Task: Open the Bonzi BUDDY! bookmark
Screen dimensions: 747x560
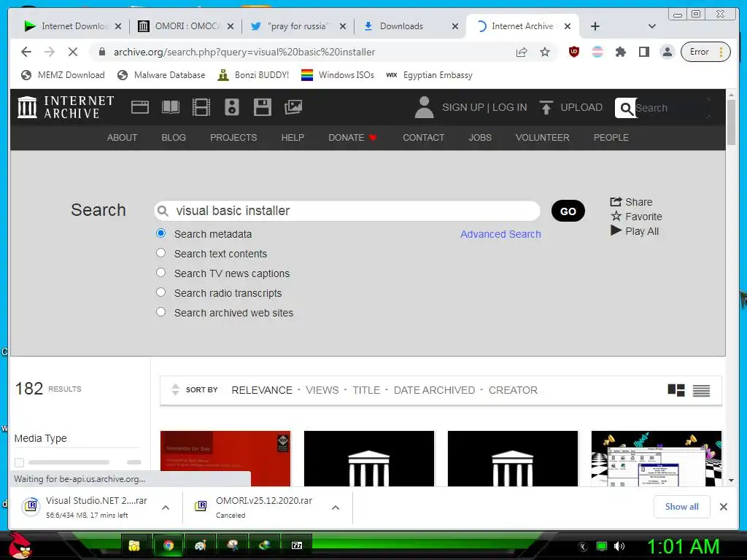Action: pos(253,75)
